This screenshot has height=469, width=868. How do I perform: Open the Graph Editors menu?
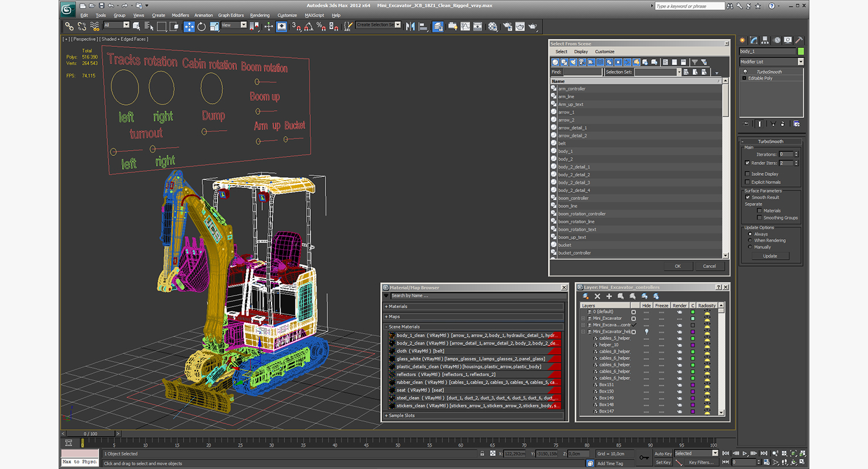(231, 15)
